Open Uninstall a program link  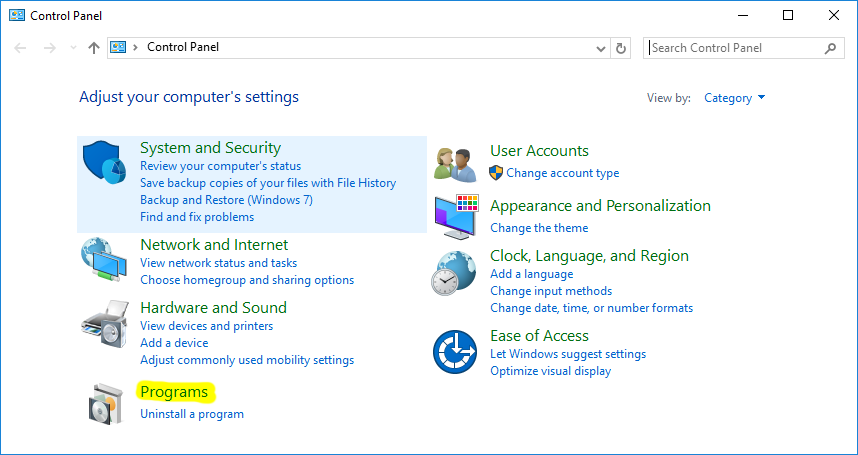pyautogui.click(x=192, y=414)
